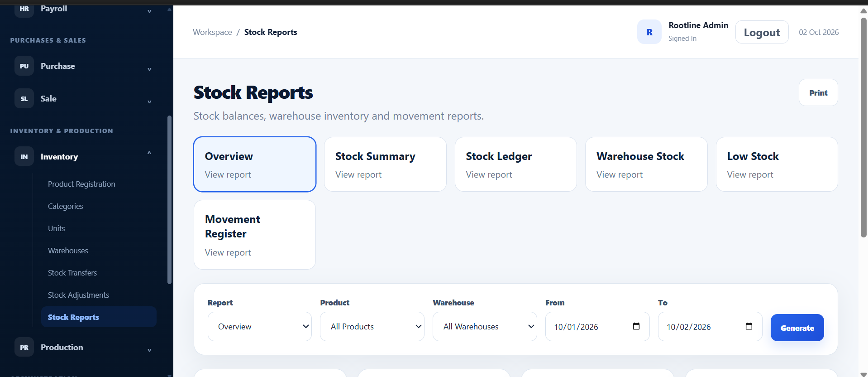Select the Warehouse Stock report card
This screenshot has width=868, height=377.
click(x=646, y=164)
